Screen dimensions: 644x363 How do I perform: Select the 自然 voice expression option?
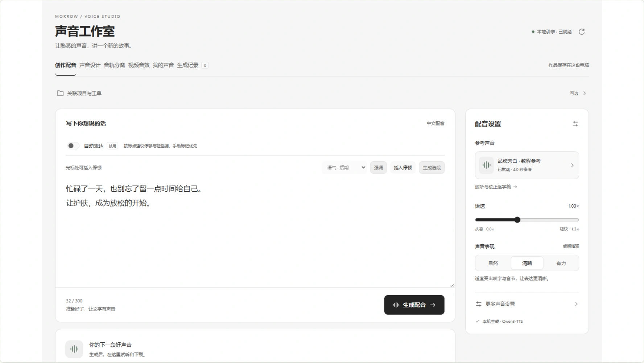coord(493,263)
